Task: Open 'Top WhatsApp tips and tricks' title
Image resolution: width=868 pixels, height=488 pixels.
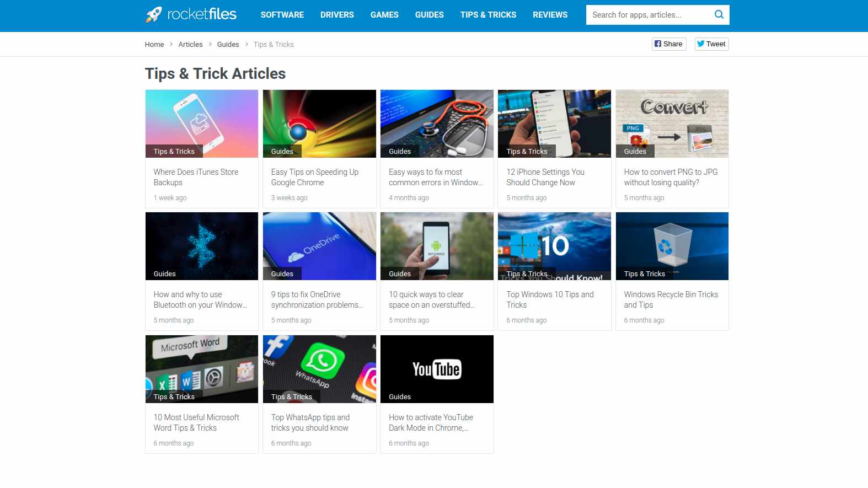Action: (x=310, y=422)
